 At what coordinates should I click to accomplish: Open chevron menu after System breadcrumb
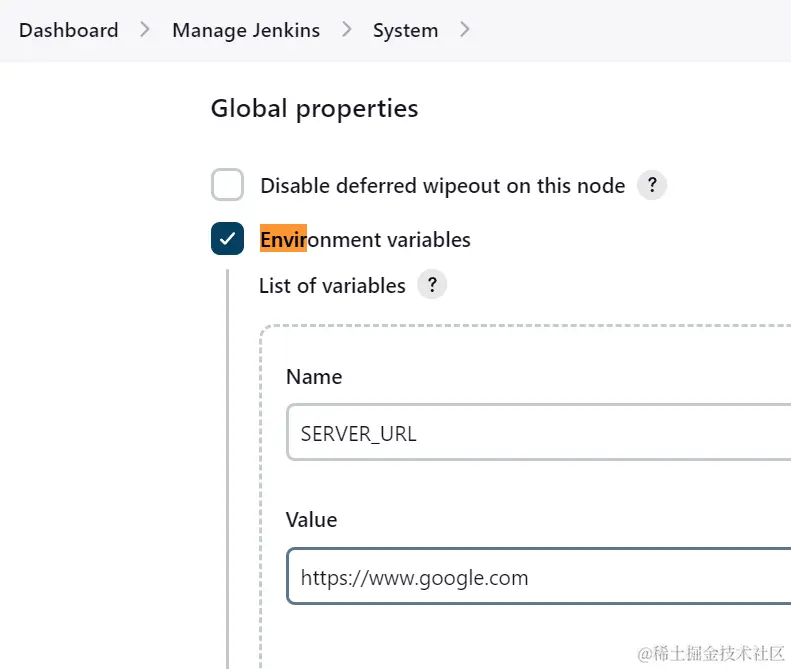click(x=464, y=30)
